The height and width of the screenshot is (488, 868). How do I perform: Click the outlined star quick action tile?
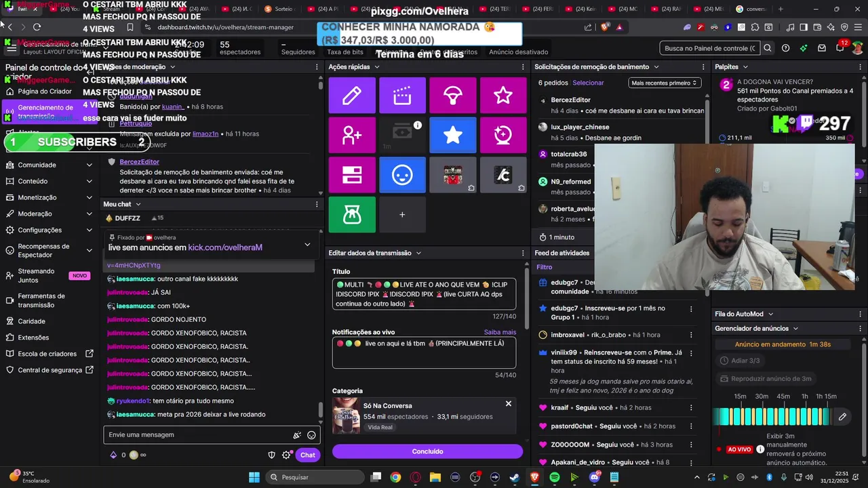click(503, 96)
